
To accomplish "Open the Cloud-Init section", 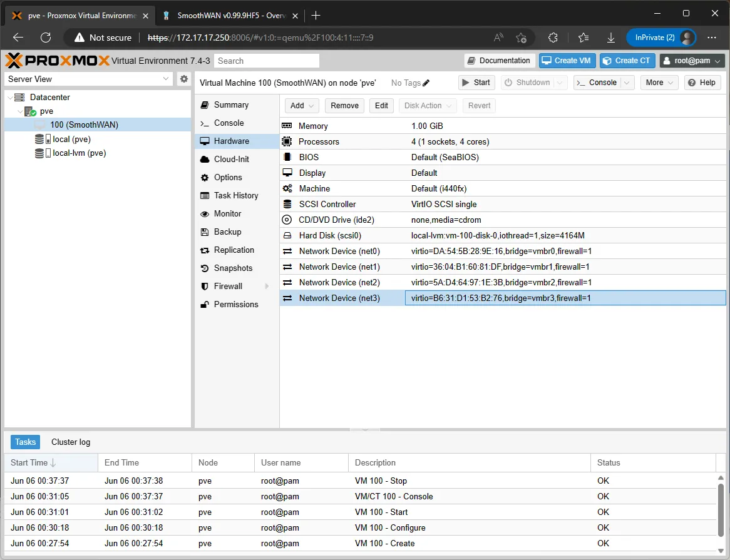I will 237,159.
